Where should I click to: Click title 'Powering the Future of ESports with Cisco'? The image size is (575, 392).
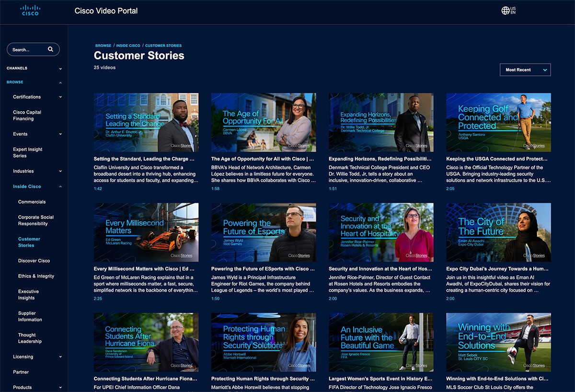click(263, 269)
